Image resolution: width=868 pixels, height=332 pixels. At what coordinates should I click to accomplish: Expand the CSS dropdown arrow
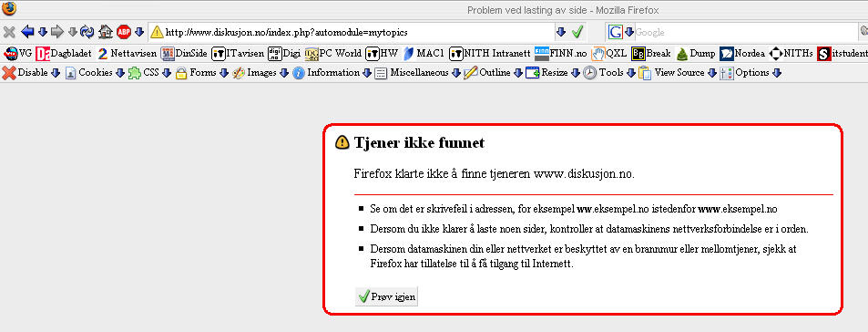click(166, 73)
